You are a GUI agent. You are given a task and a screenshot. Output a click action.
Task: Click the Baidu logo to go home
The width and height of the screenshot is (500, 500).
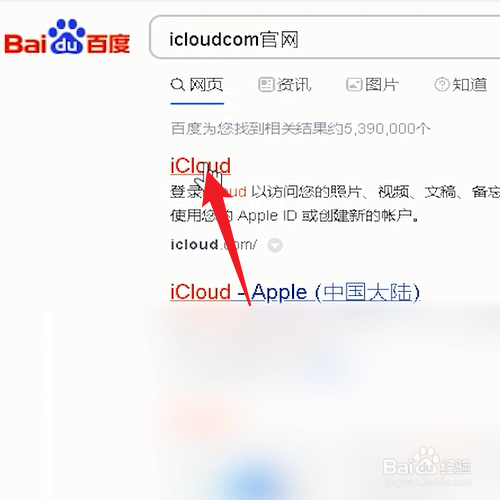tap(67, 37)
